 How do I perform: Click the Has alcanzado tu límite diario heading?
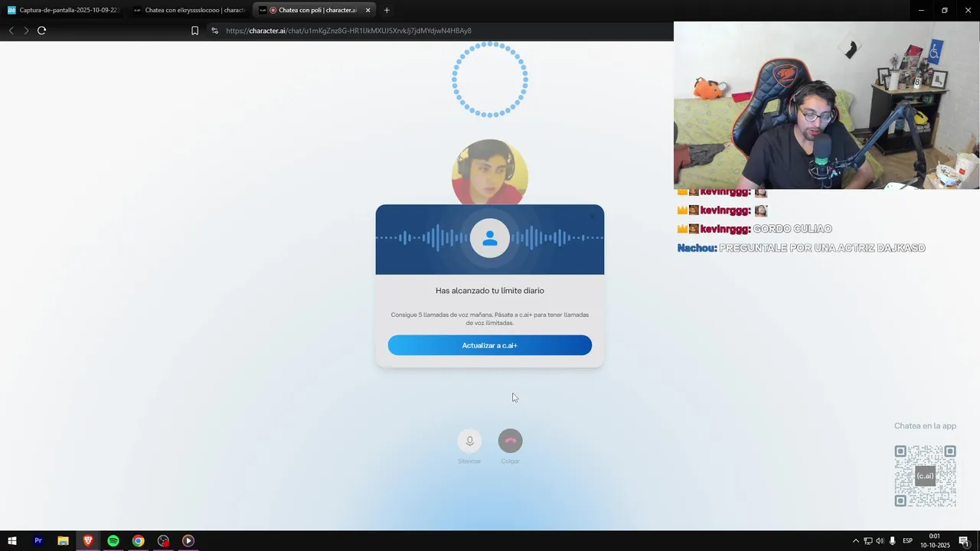click(490, 291)
